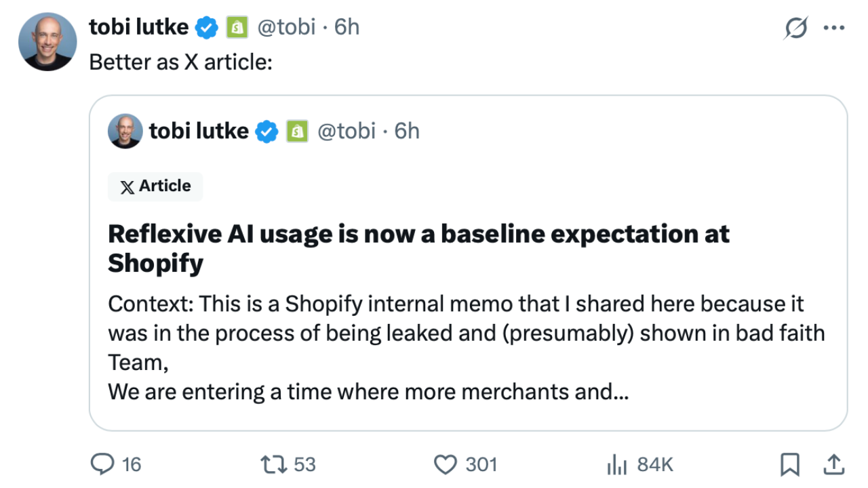Click the reply comment icon
This screenshot has width=868, height=488.
tap(102, 464)
